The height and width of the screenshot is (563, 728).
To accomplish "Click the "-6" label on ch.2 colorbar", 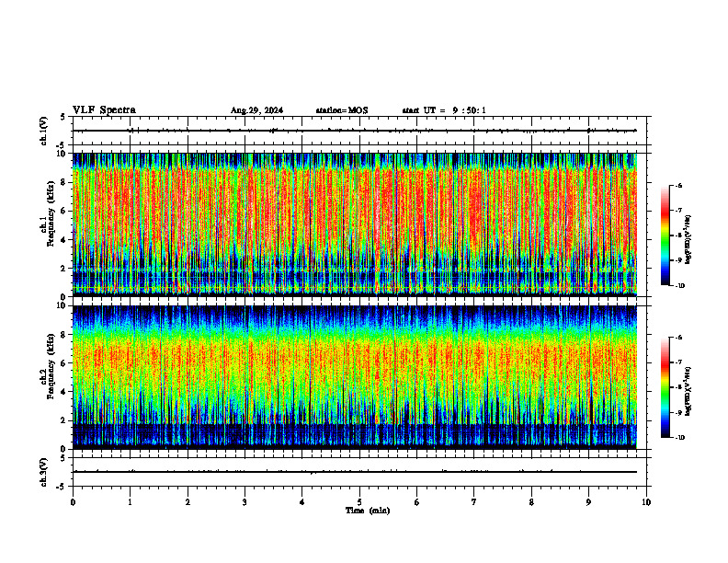I will point(679,338).
